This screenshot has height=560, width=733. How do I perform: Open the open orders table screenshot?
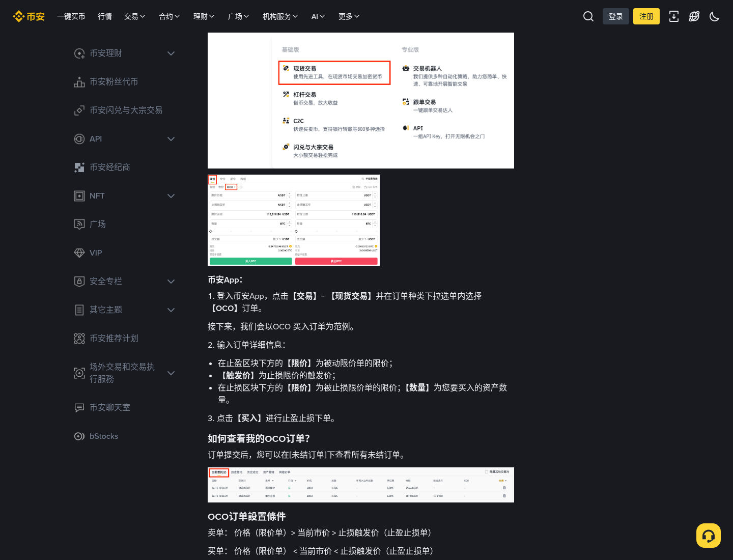(361, 485)
